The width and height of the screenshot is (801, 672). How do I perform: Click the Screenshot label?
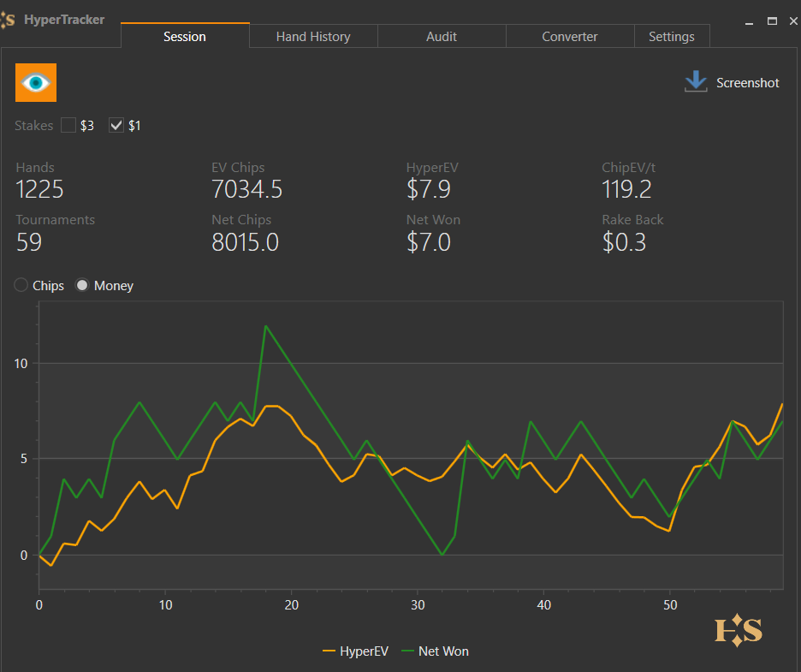point(747,83)
